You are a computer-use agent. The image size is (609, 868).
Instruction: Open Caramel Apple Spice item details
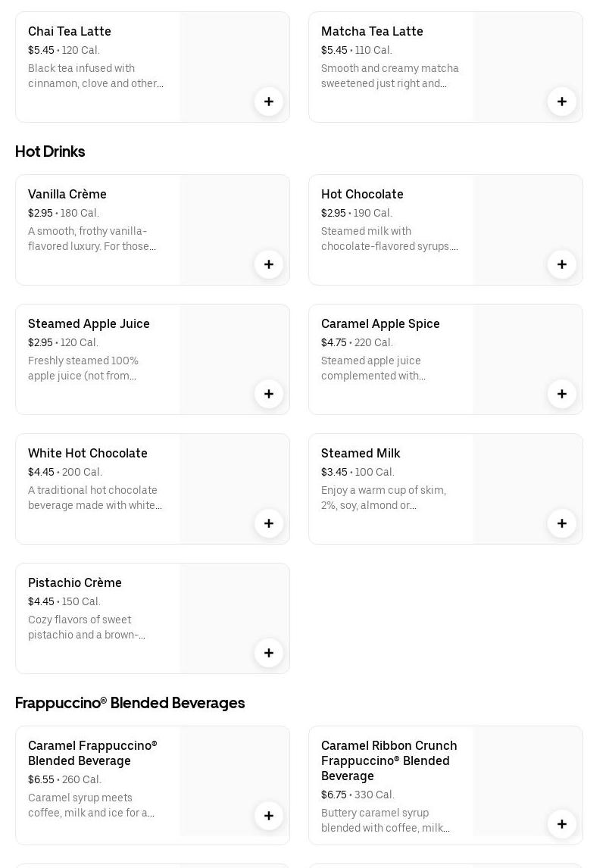coord(380,323)
